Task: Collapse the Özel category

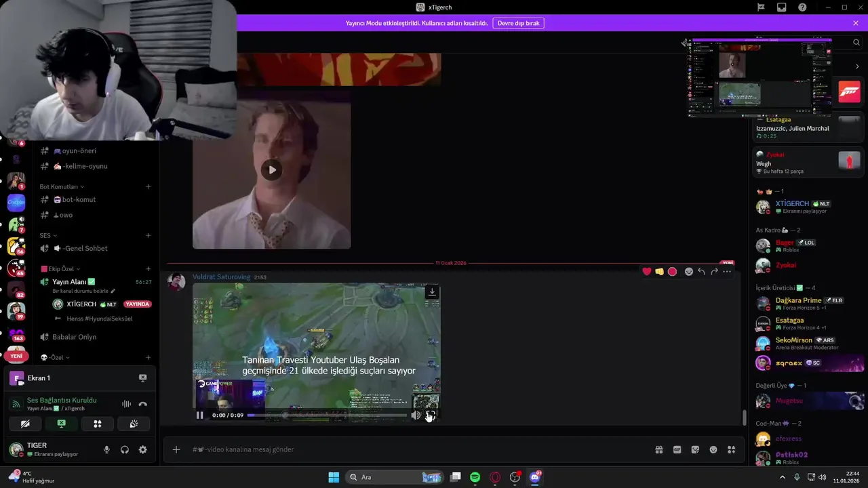Action: tap(55, 357)
